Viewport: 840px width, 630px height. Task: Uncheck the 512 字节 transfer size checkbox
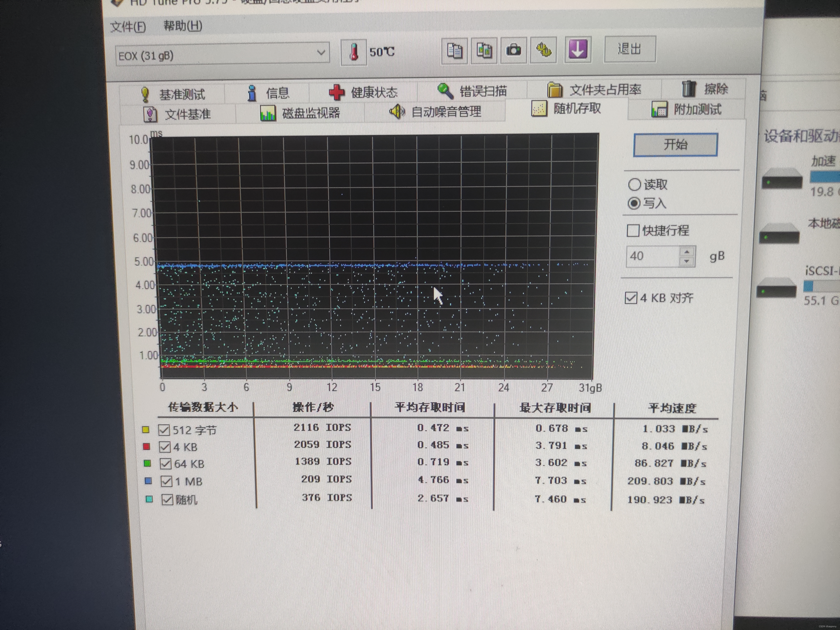click(164, 430)
